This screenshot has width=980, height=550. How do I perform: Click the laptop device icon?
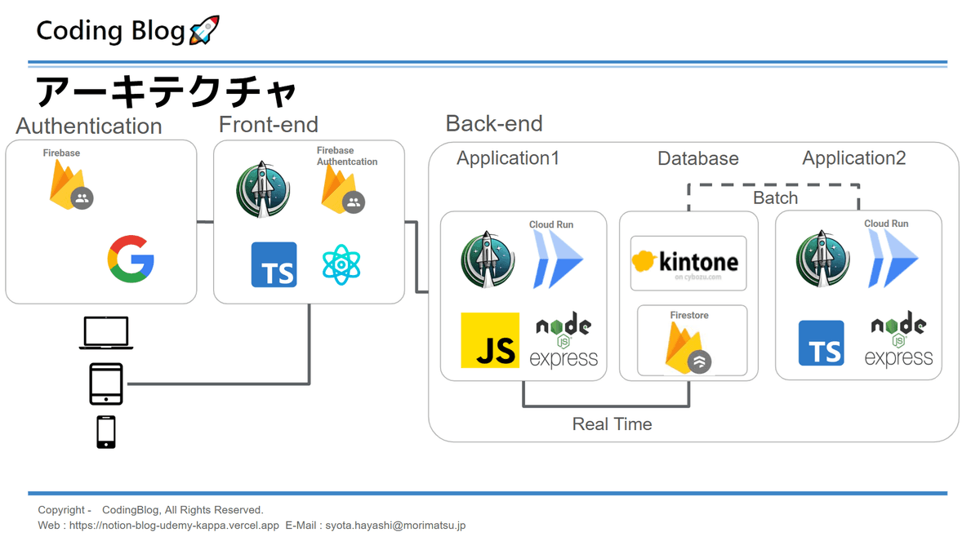click(x=106, y=333)
